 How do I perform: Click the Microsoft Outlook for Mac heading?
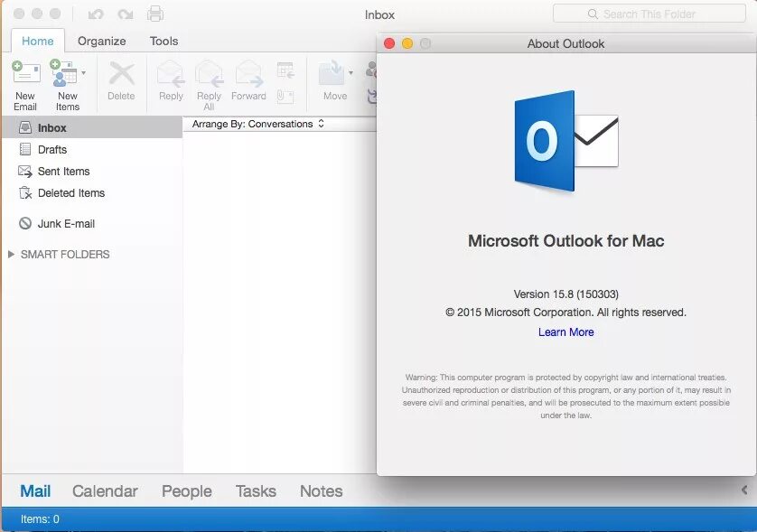pos(565,241)
